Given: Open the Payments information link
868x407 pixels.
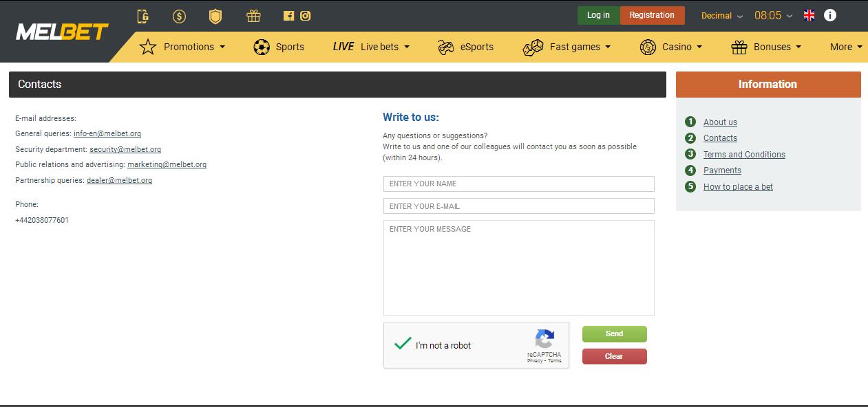Looking at the screenshot, I should tap(722, 170).
